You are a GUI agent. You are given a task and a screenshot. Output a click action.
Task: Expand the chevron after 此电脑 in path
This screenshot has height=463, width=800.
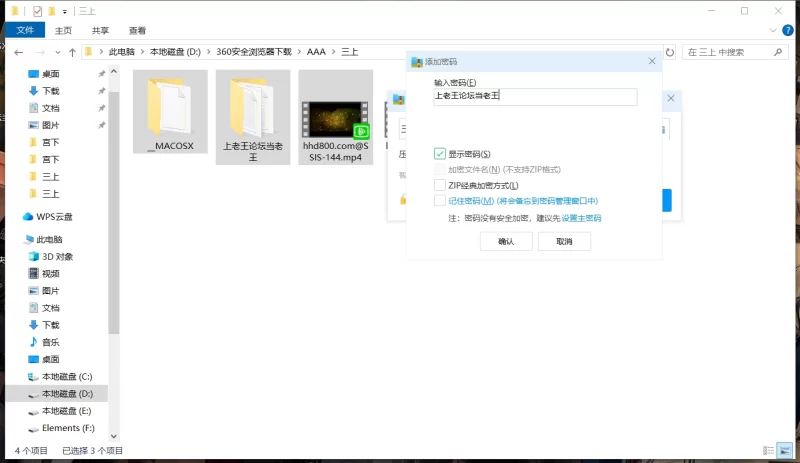coord(142,52)
